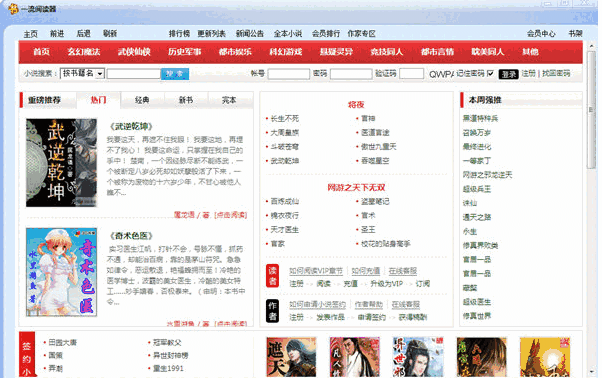Click the 找回密码 link
602x378 pixels.
pos(556,73)
